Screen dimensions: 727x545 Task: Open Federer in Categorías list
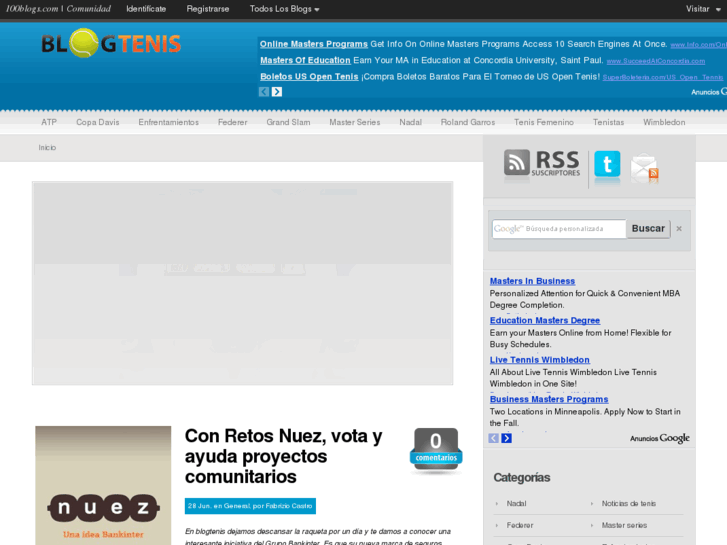[520, 526]
